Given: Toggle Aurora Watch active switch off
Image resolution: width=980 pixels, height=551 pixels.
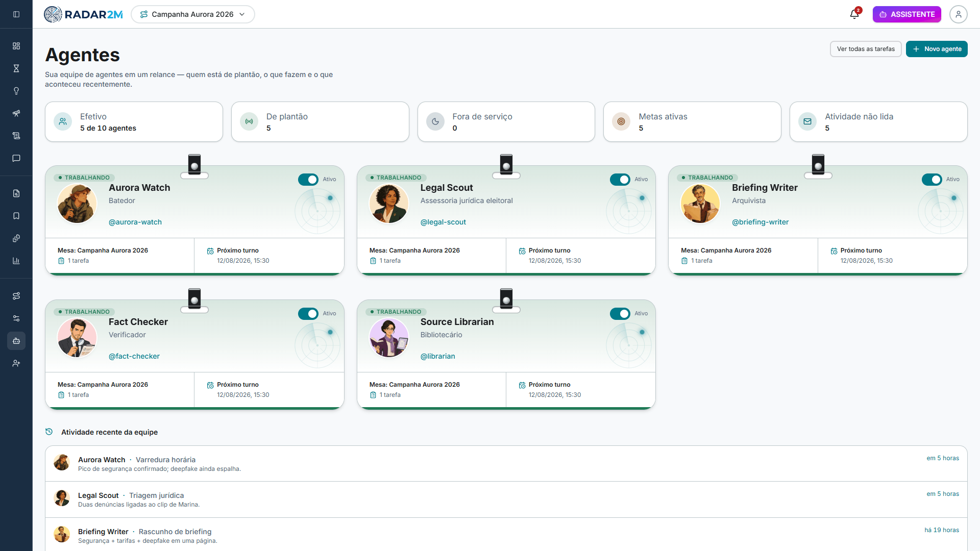Looking at the screenshot, I should coord(308,180).
